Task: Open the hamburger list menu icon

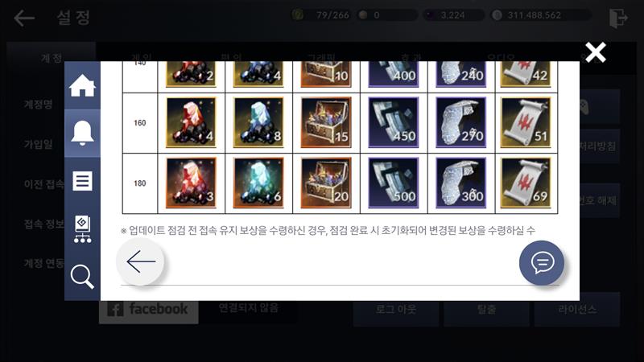Action: [x=82, y=180]
